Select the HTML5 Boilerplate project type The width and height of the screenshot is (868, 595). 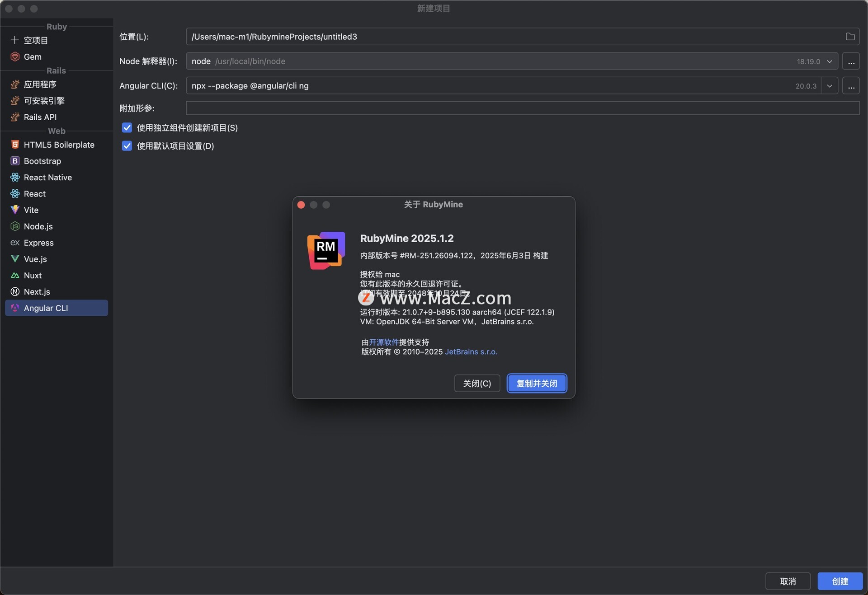coord(57,145)
